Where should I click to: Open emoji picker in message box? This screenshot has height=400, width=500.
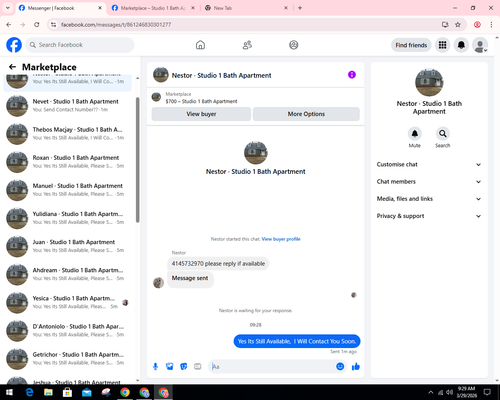point(340,367)
